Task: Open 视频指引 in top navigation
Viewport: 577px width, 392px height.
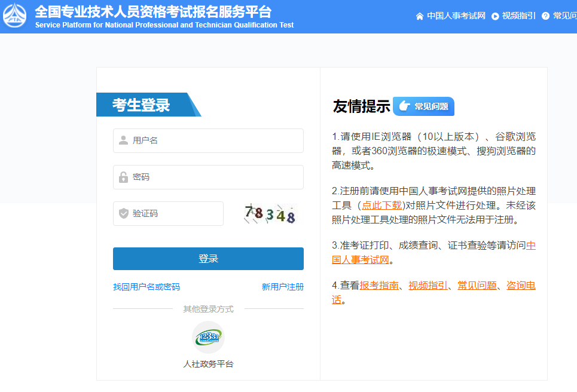Action: click(518, 16)
